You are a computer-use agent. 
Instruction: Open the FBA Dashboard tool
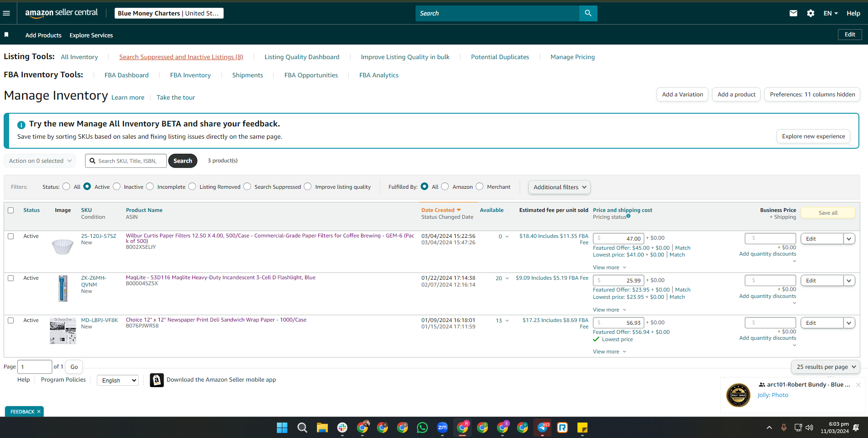(x=126, y=75)
